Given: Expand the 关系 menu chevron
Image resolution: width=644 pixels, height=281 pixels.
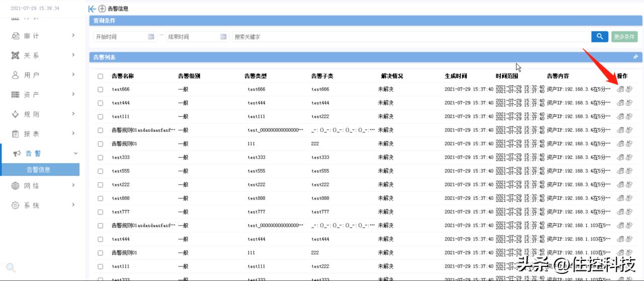Looking at the screenshot, I should [73, 55].
